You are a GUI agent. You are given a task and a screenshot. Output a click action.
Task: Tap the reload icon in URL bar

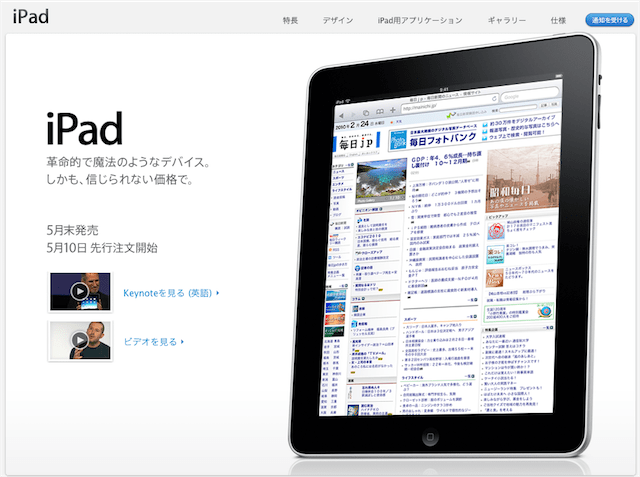tap(494, 98)
